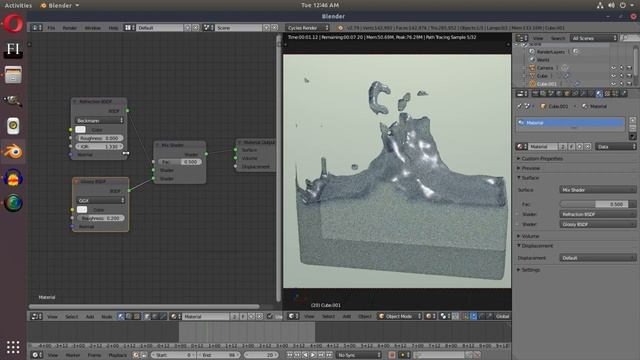This screenshot has width=640, height=360.
Task: Select the Material Output node header
Action: pyautogui.click(x=257, y=142)
